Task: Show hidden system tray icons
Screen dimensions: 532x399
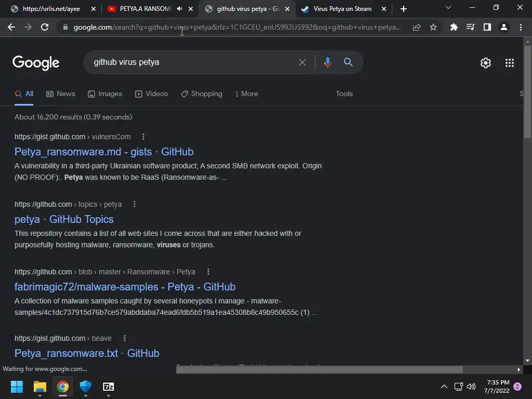Action: (444, 387)
